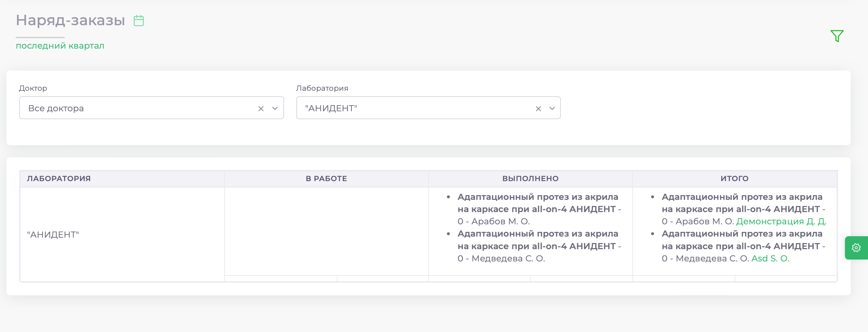Click the ИТОГО column header
The image size is (868, 332).
coord(735,179)
